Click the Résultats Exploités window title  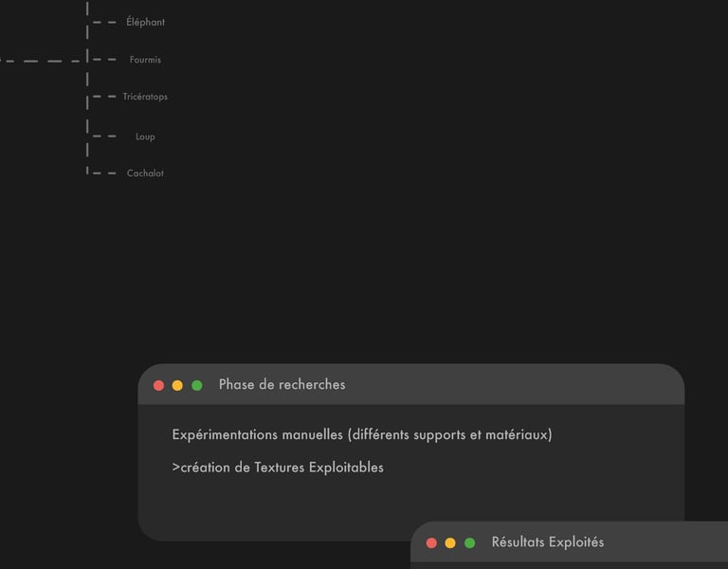click(547, 542)
